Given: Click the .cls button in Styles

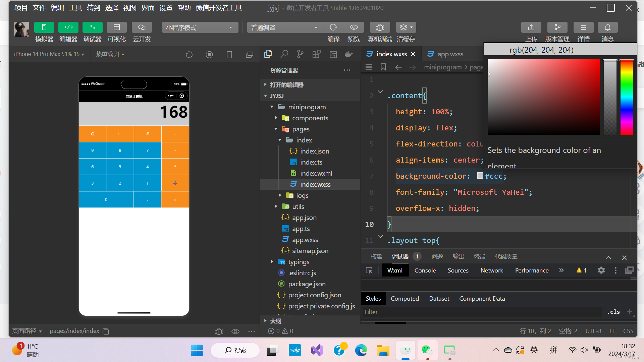Looking at the screenshot, I should coord(613,312).
